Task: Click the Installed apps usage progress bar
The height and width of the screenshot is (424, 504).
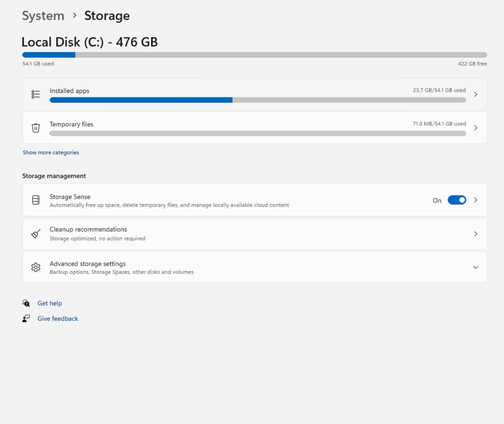Action: [258, 100]
